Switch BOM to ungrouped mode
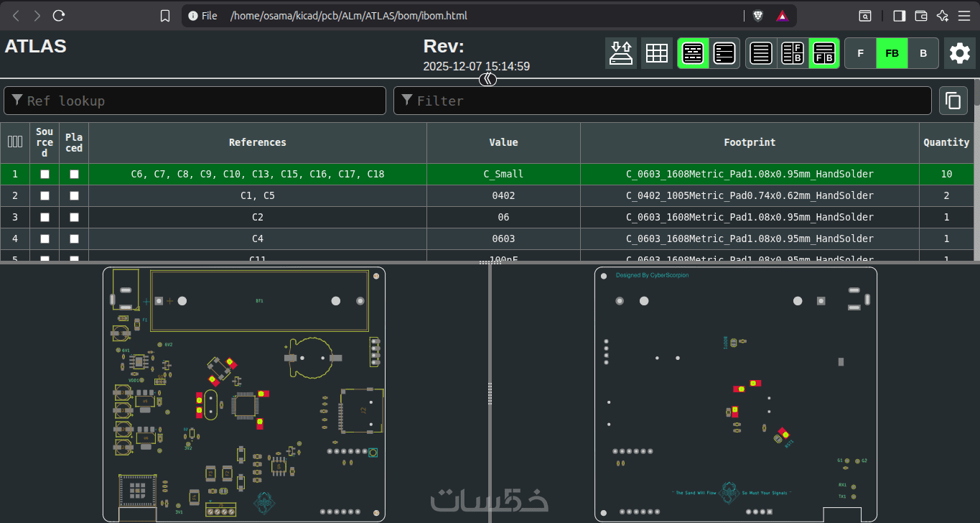 click(724, 53)
